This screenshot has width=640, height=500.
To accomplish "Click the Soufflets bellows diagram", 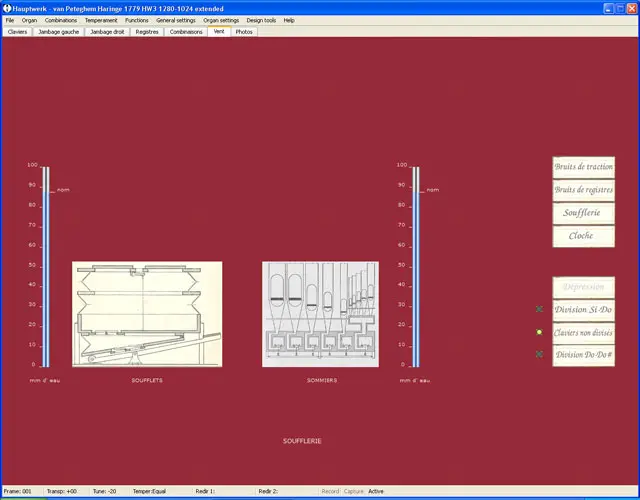I will 147,315.
